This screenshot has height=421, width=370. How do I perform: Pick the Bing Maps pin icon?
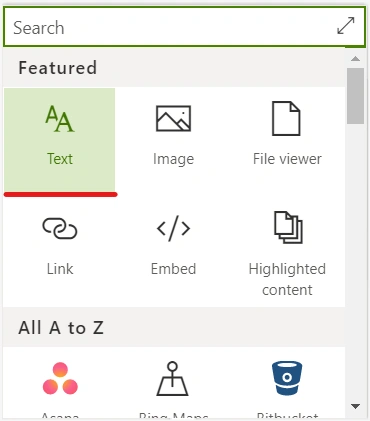coord(172,379)
